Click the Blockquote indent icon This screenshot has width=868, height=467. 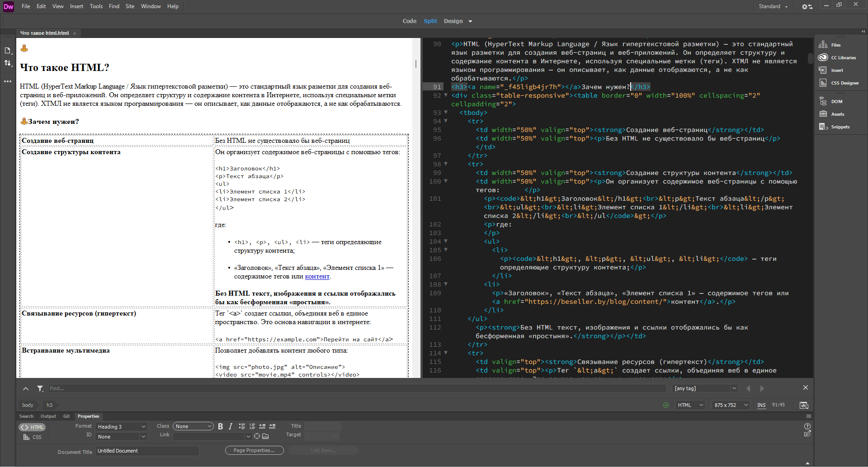coord(272,426)
